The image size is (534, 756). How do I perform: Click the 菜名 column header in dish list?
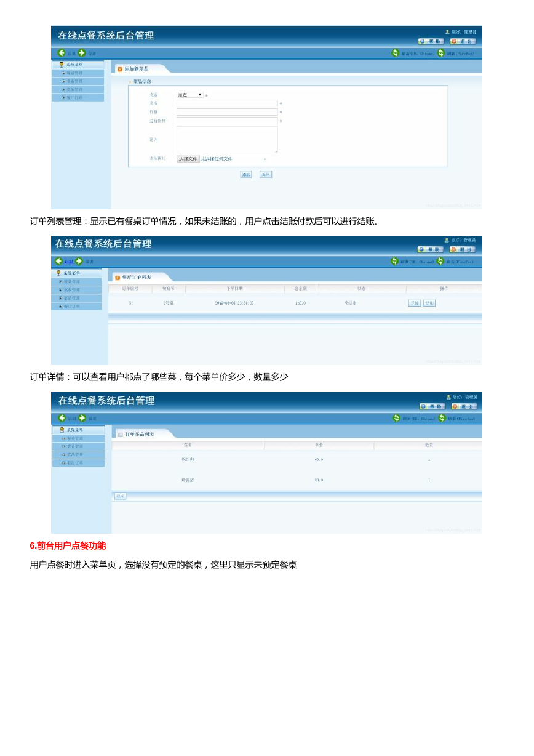188,444
